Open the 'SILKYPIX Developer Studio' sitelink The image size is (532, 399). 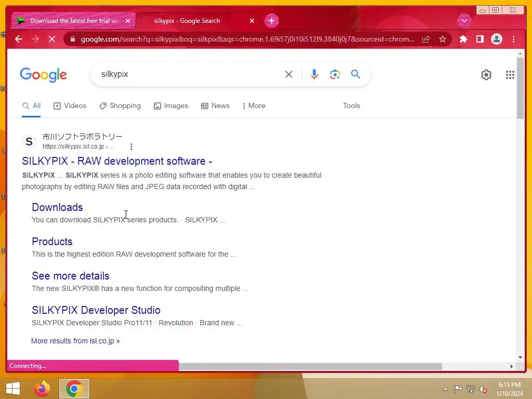pyautogui.click(x=96, y=310)
